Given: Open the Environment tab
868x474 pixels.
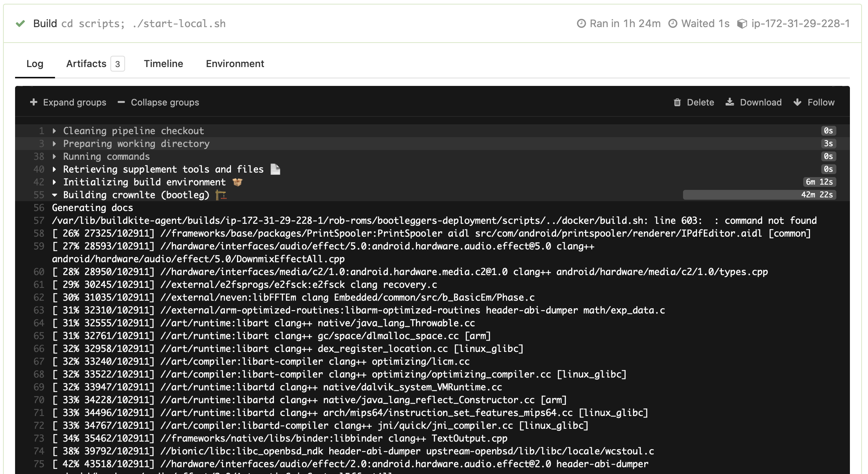Looking at the screenshot, I should pyautogui.click(x=235, y=64).
